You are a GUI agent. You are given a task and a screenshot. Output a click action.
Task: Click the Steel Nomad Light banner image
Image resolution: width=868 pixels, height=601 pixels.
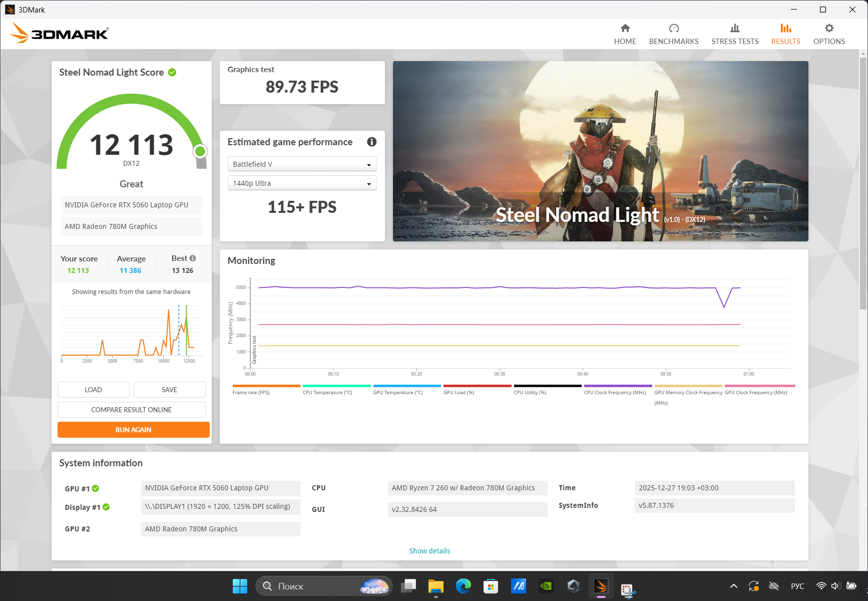click(600, 151)
